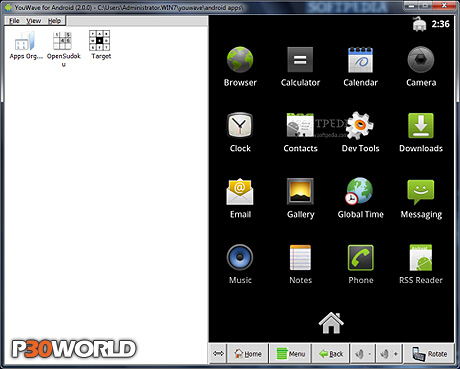Screen dimensions: 460x369
Task: Select the Target app in file panel
Action: 100,45
